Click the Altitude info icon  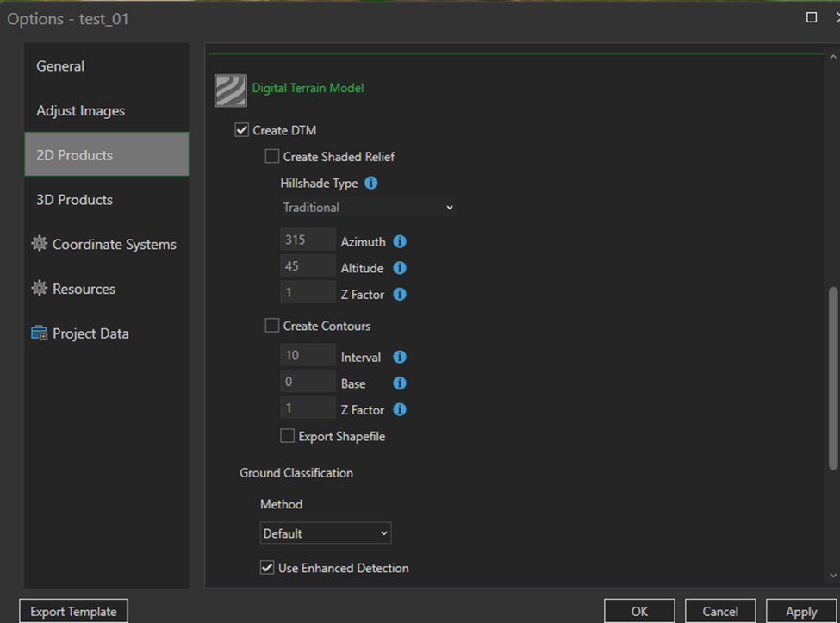tap(400, 268)
